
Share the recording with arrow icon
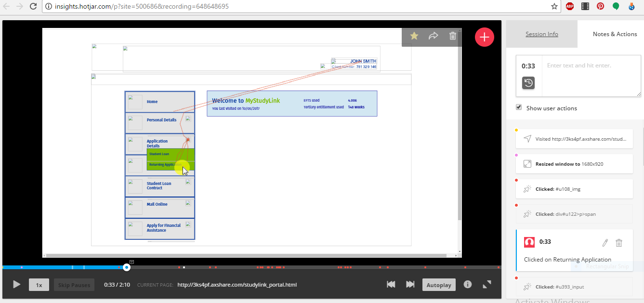coord(433,36)
